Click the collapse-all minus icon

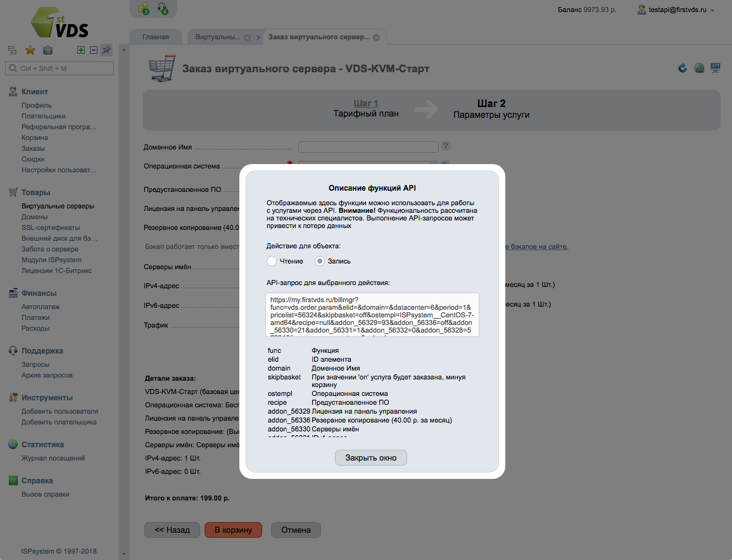pyautogui.click(x=93, y=49)
